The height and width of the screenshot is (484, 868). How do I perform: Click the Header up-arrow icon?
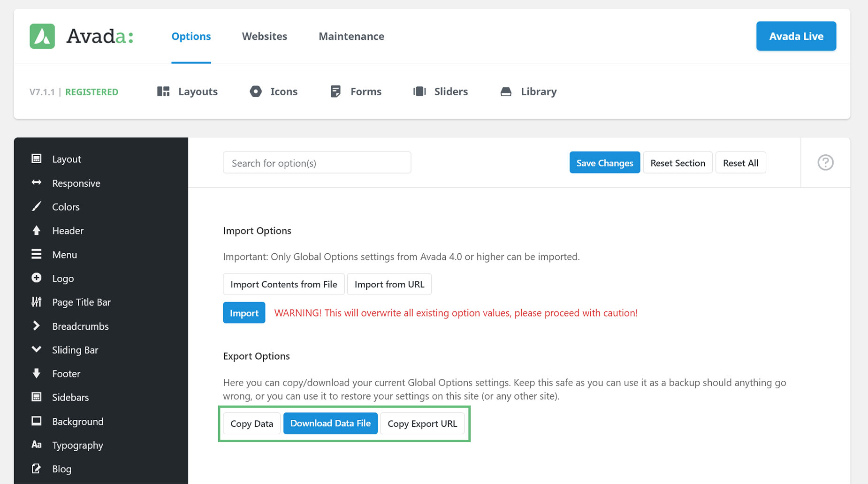(x=37, y=230)
